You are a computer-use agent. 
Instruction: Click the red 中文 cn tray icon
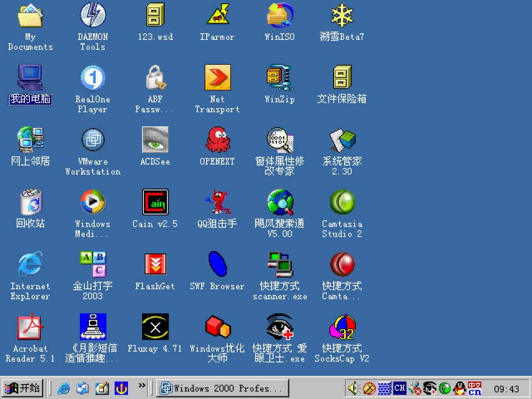click(x=475, y=388)
